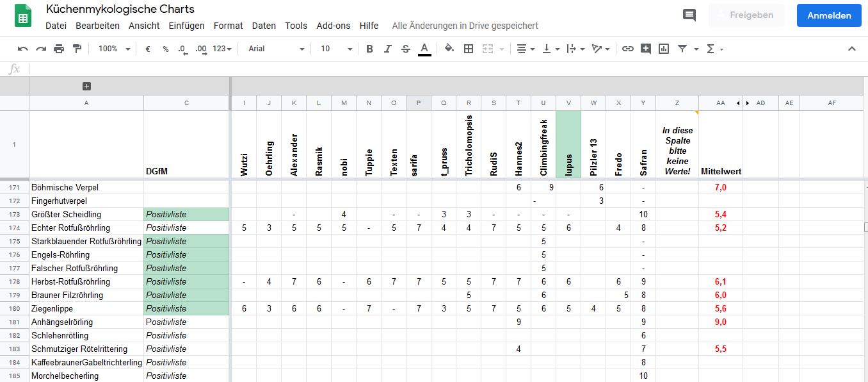Open the Einfügen menu
The height and width of the screenshot is (382, 868).
pyautogui.click(x=186, y=26)
